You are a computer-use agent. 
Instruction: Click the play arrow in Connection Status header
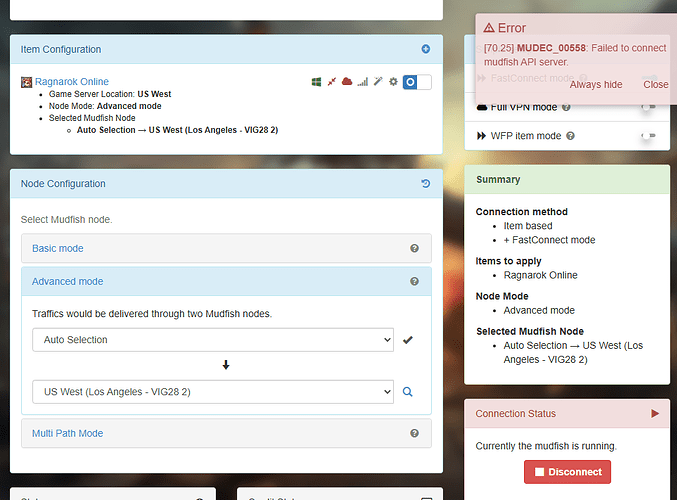point(655,413)
